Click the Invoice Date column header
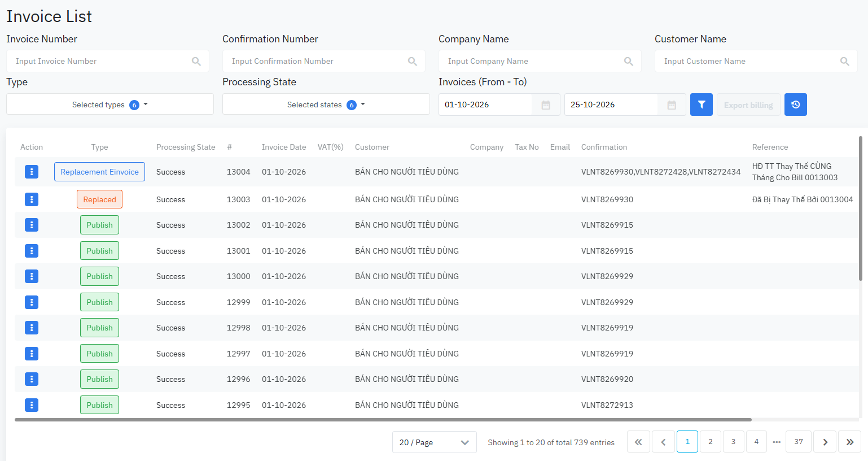Image resolution: width=868 pixels, height=461 pixels. click(x=284, y=147)
